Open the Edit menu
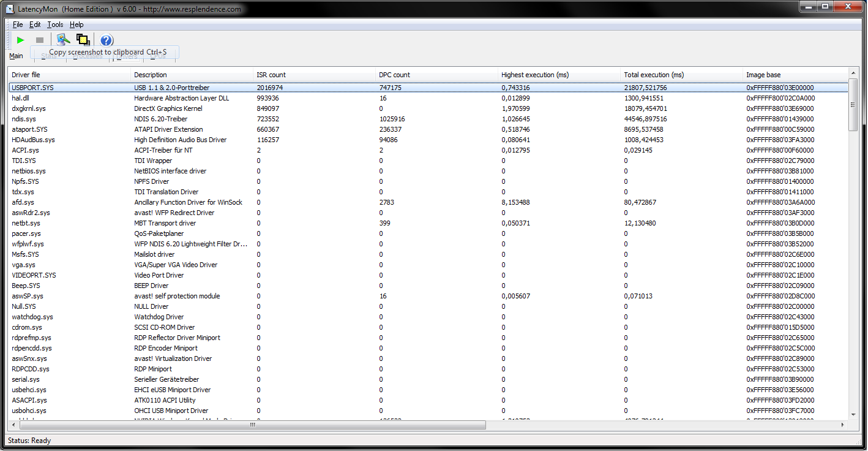The image size is (868, 451). [36, 25]
